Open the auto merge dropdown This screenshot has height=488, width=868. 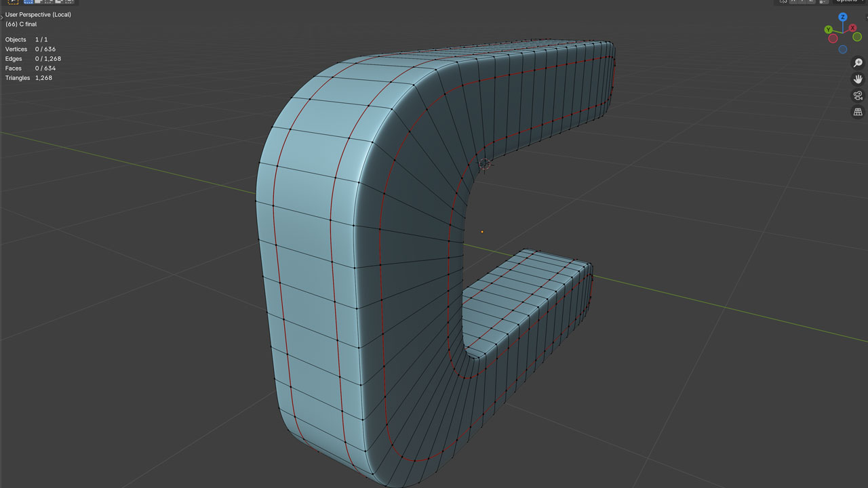[x=823, y=1]
